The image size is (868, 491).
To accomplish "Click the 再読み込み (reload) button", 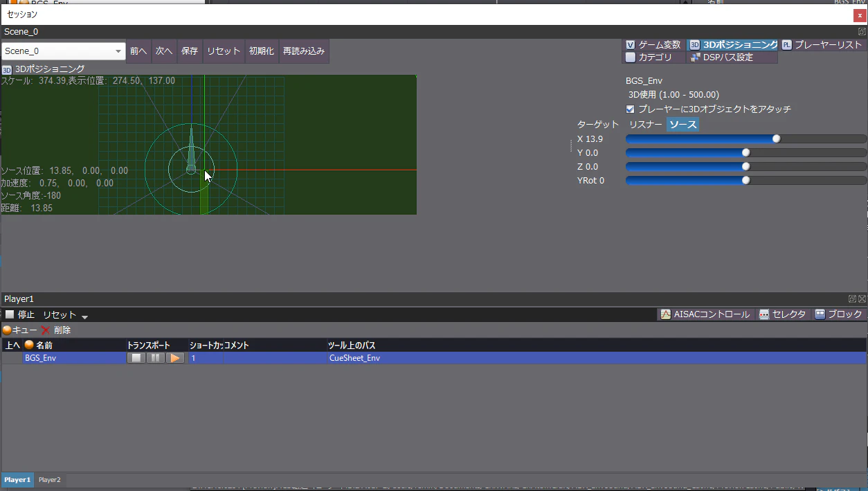I will tap(303, 51).
